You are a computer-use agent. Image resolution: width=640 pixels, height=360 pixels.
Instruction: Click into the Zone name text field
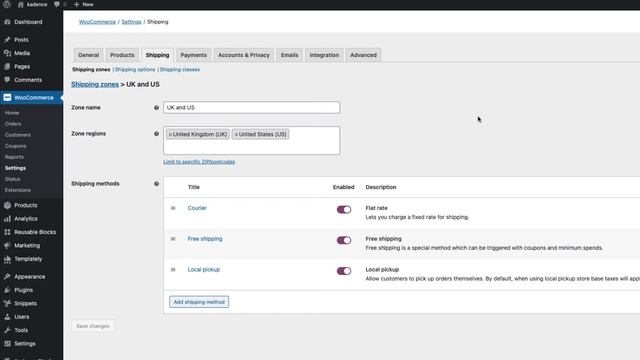(x=251, y=108)
